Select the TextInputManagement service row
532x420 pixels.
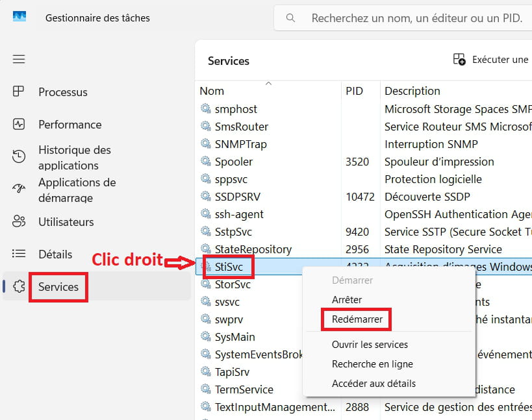click(275, 407)
